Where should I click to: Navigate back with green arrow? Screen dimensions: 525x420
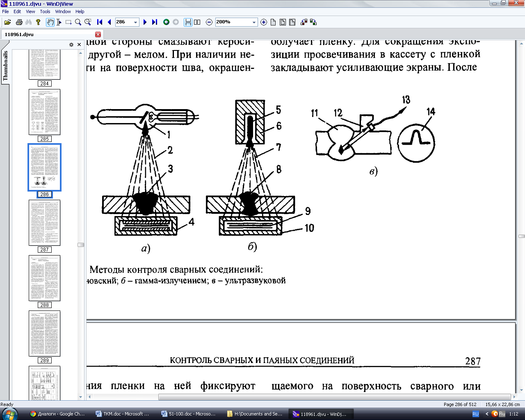tap(166, 22)
